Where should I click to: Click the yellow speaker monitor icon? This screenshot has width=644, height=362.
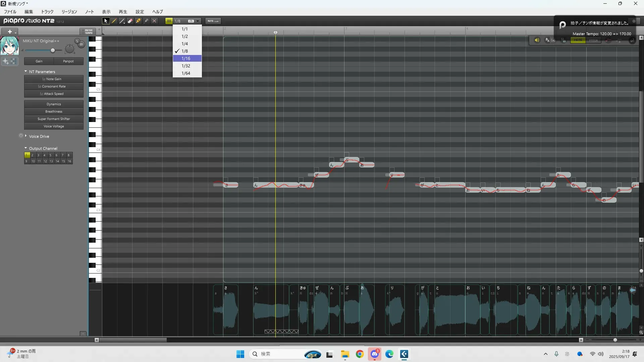537,40
